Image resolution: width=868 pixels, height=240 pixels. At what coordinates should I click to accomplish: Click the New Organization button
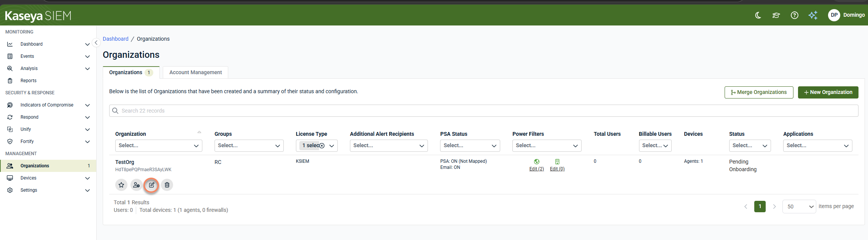coord(828,92)
